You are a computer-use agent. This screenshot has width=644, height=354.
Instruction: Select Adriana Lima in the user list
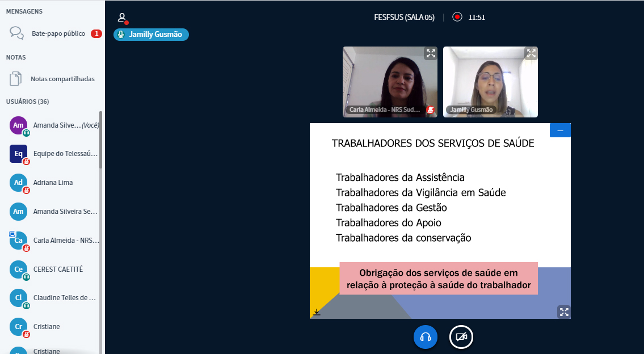point(53,183)
